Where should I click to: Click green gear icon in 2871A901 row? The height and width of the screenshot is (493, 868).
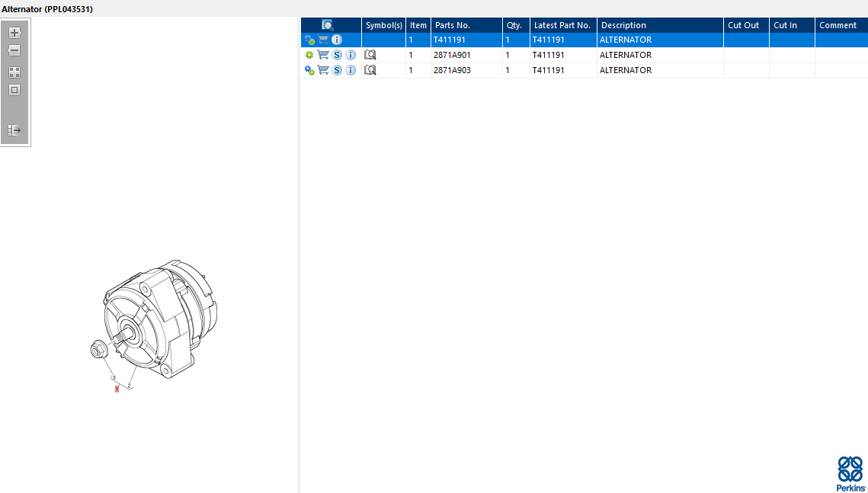[309, 55]
